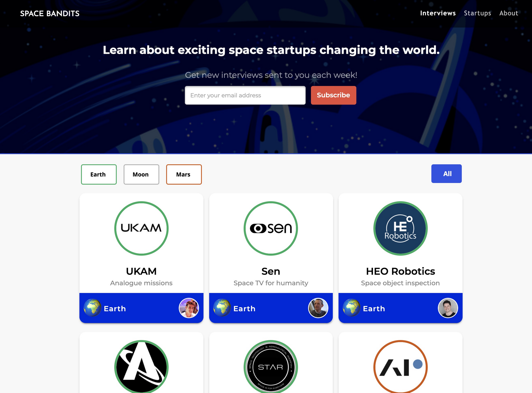Visit the About page link
This screenshot has height=393, width=532.
pos(509,13)
